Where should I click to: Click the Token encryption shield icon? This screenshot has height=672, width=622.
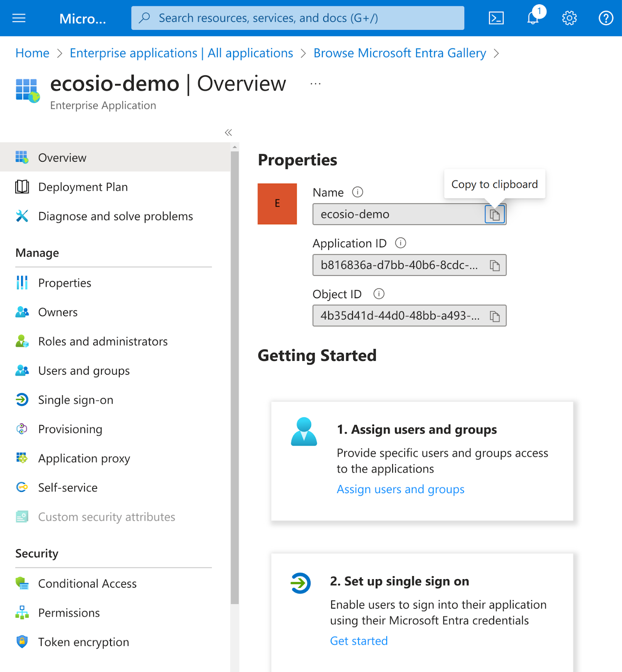[22, 642]
